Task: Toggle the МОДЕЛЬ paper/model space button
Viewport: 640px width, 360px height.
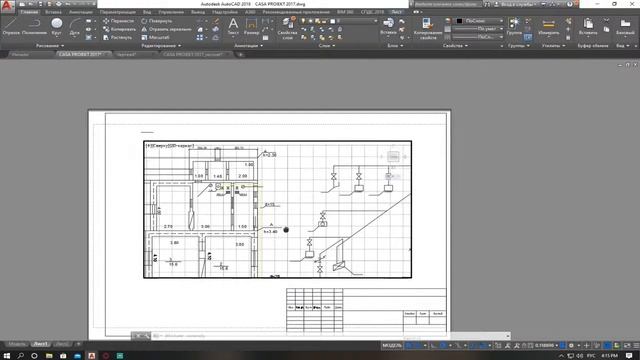Action: point(392,345)
